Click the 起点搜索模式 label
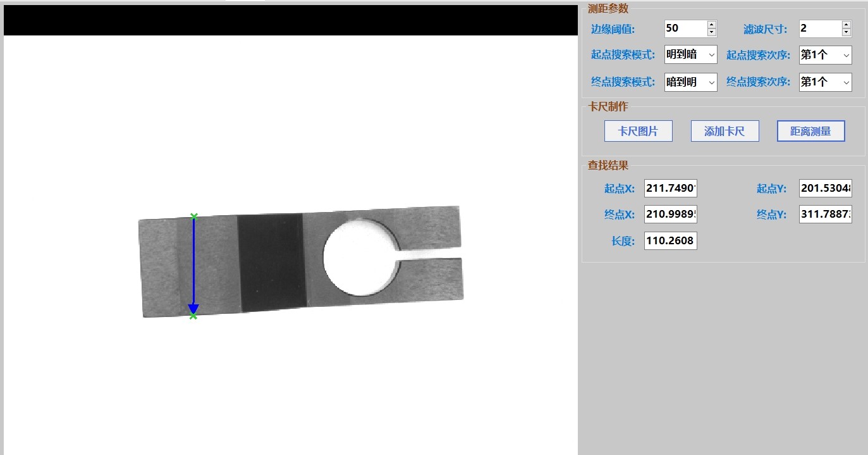Viewport: 868px width, 455px height. (623, 55)
